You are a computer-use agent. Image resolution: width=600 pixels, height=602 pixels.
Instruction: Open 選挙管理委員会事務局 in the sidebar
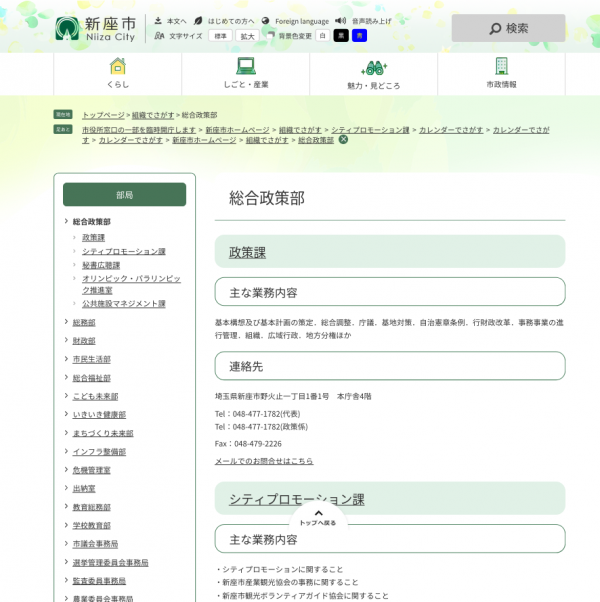point(111,563)
